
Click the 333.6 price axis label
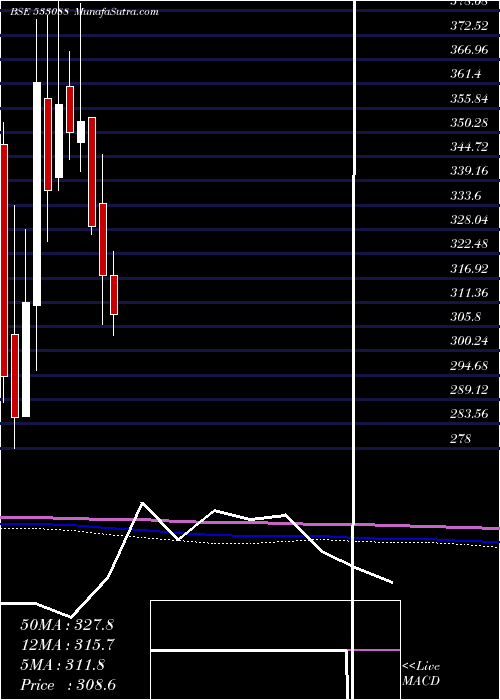coord(466,196)
